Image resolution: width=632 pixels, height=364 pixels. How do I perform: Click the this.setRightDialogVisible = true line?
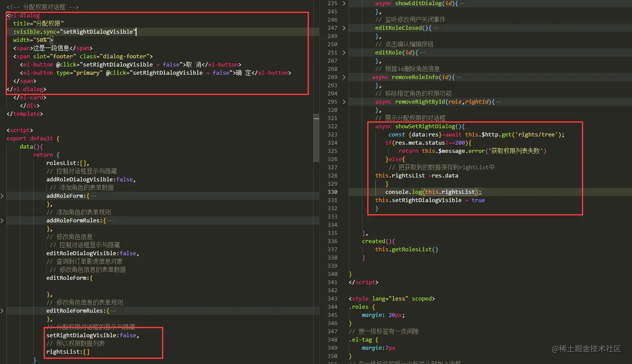430,200
